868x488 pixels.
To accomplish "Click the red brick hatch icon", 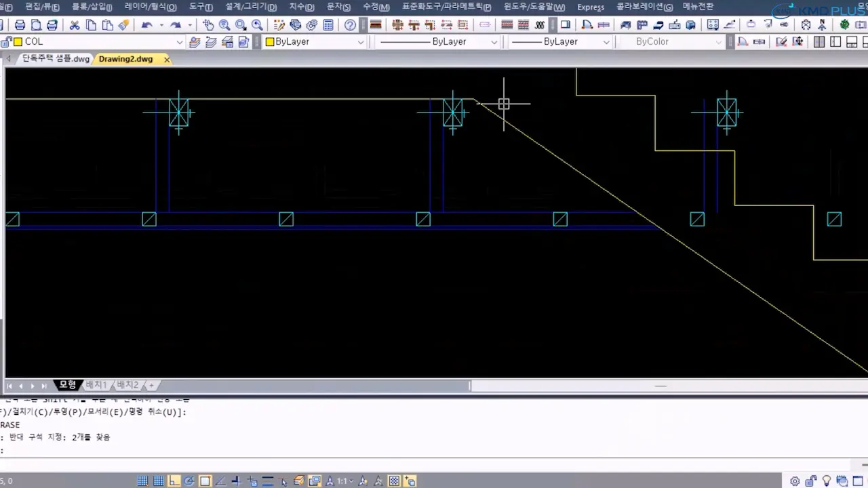I will (x=507, y=25).
